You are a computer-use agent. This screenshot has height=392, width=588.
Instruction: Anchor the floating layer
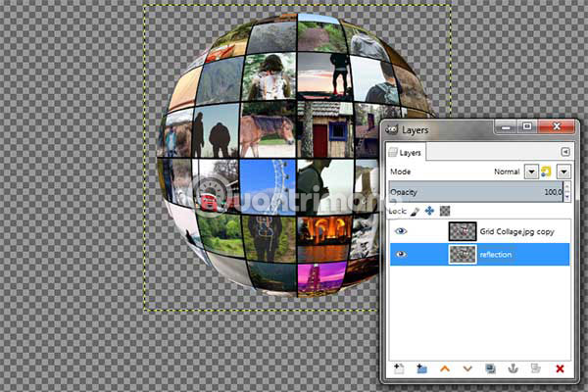(x=513, y=368)
